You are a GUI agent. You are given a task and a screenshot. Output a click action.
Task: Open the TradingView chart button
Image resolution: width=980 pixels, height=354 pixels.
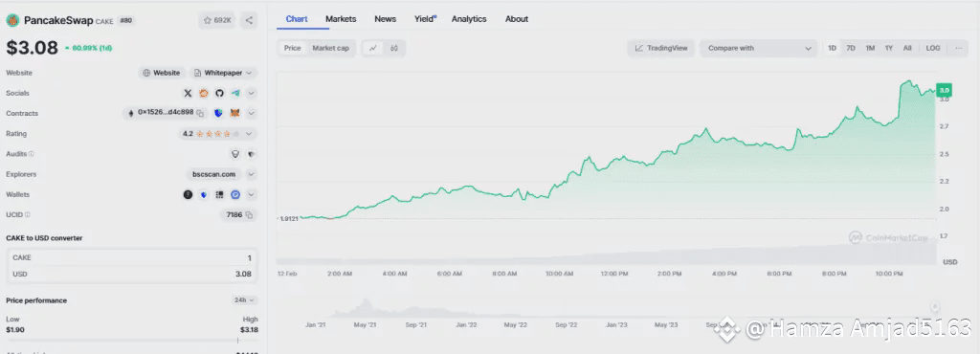coord(660,48)
